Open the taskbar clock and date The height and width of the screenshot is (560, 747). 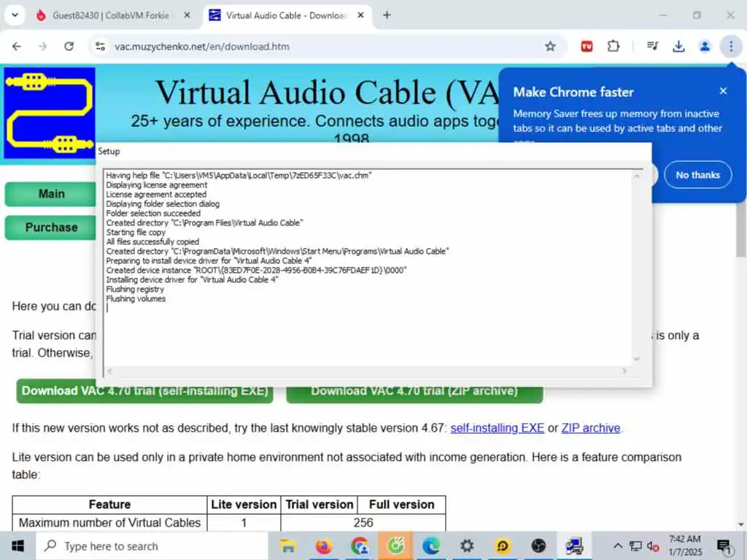coord(685,545)
